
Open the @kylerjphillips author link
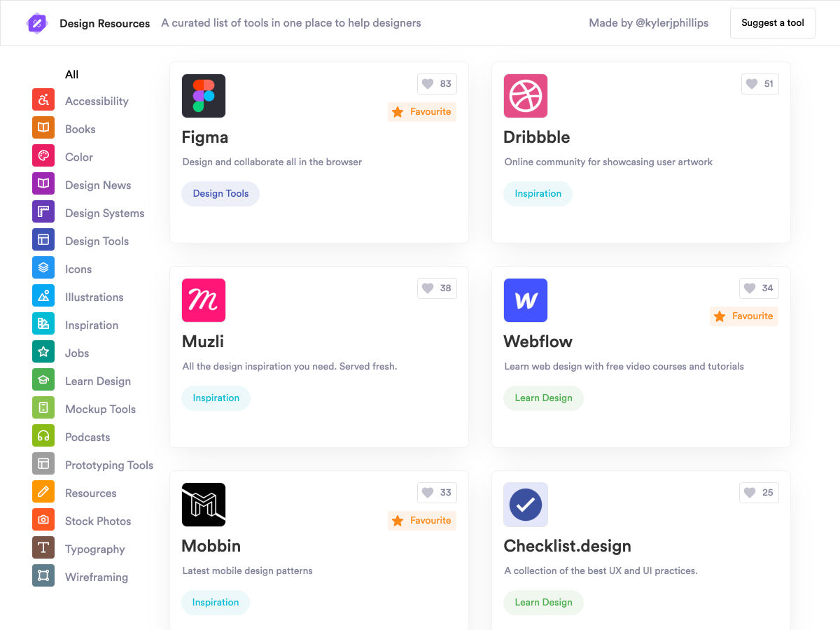pyautogui.click(x=671, y=23)
